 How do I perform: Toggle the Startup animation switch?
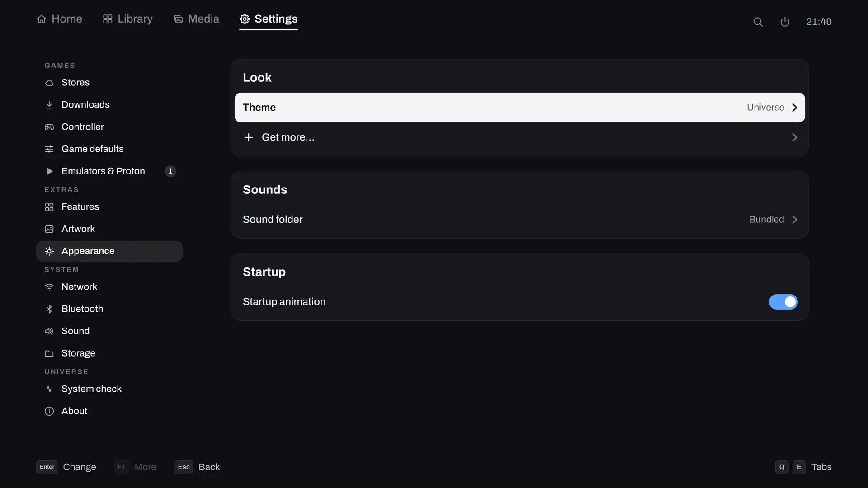tap(783, 302)
